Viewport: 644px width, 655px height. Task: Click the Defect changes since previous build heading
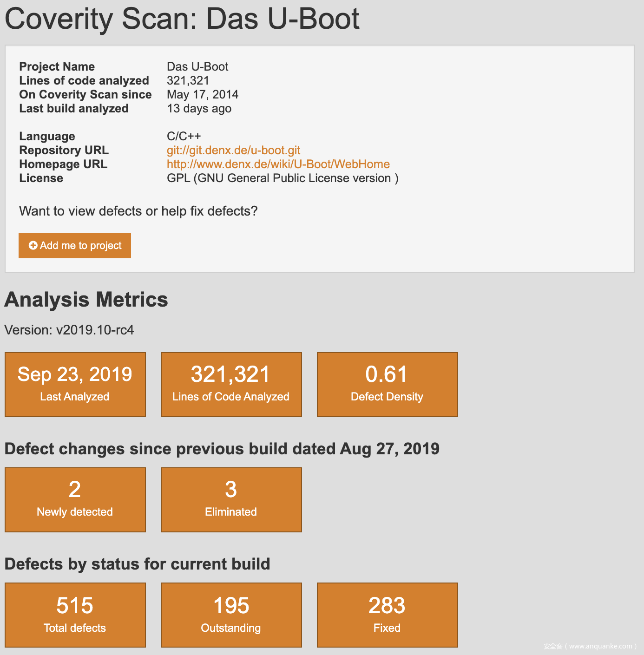coord(222,449)
